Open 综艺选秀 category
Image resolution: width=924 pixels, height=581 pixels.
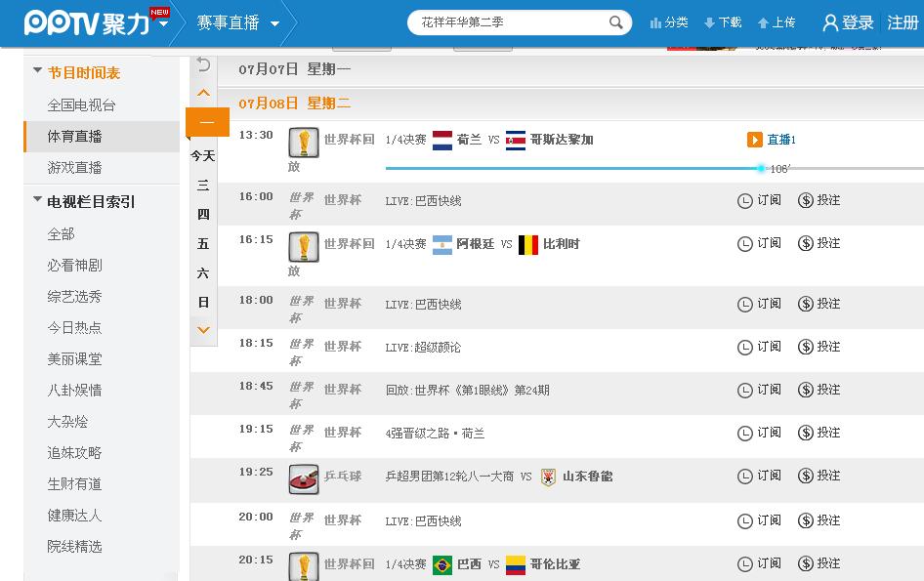pos(75,297)
